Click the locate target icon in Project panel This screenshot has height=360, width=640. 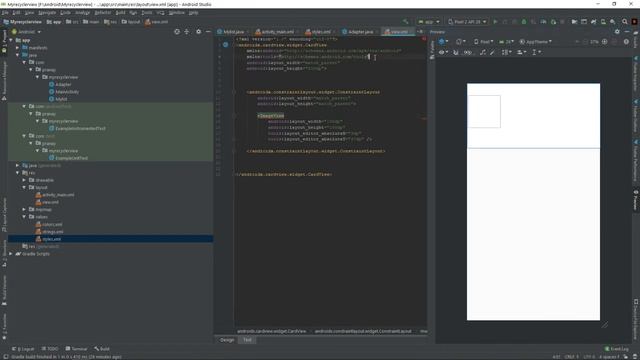coord(177,31)
